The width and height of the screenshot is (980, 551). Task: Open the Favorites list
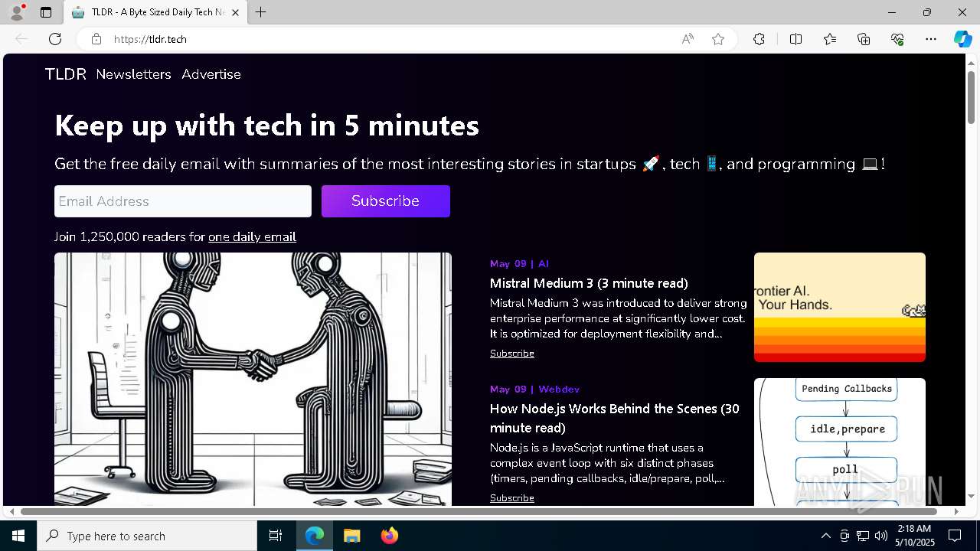830,39
